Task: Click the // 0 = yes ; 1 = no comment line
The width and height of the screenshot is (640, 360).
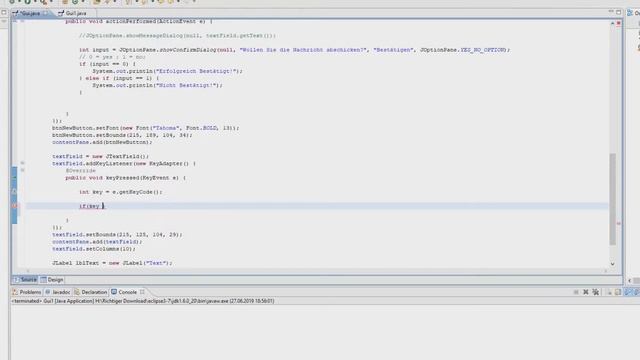Action: point(112,57)
